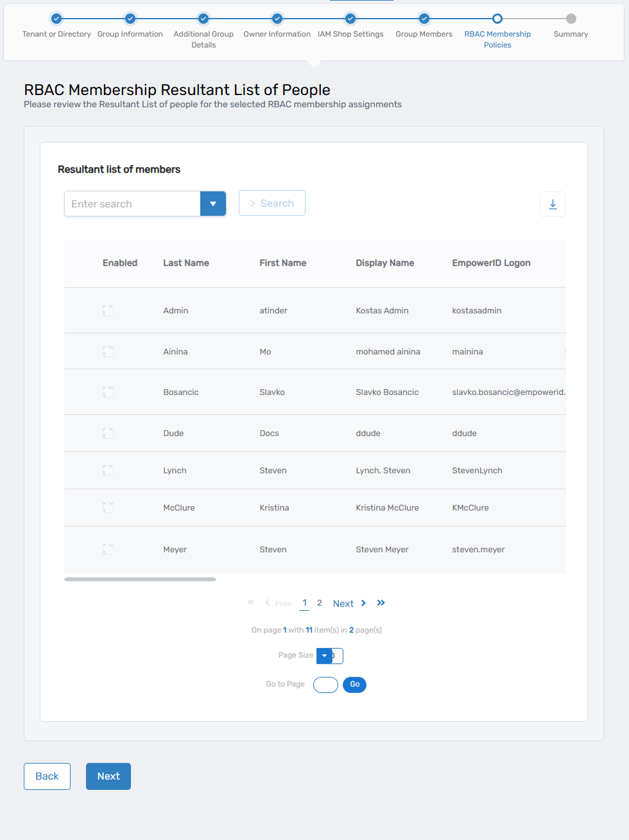Screen dimensions: 629x840
Task: Click the Group Information completed step icon
Action: click(130, 19)
